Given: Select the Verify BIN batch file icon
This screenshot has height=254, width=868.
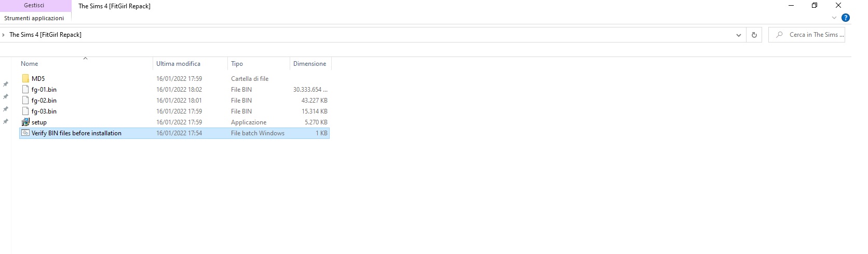Looking at the screenshot, I should (25, 133).
